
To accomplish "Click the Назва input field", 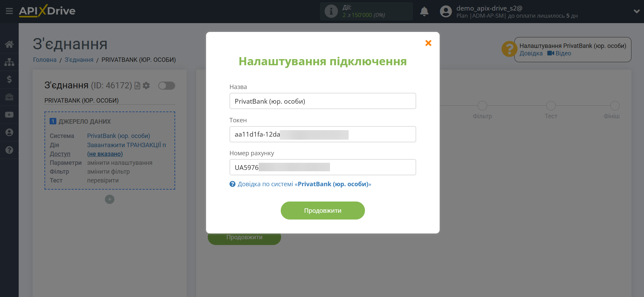I will (323, 101).
